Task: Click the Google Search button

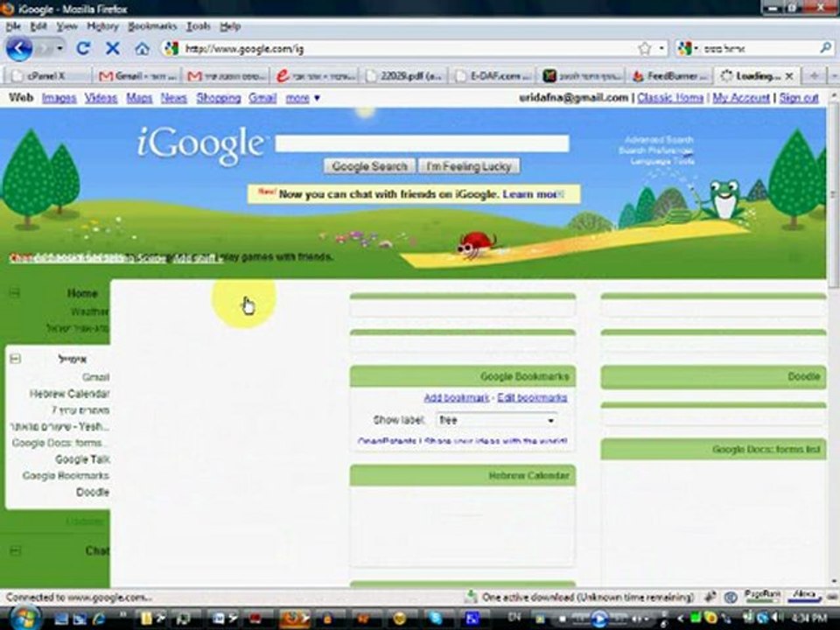Action: 369,166
